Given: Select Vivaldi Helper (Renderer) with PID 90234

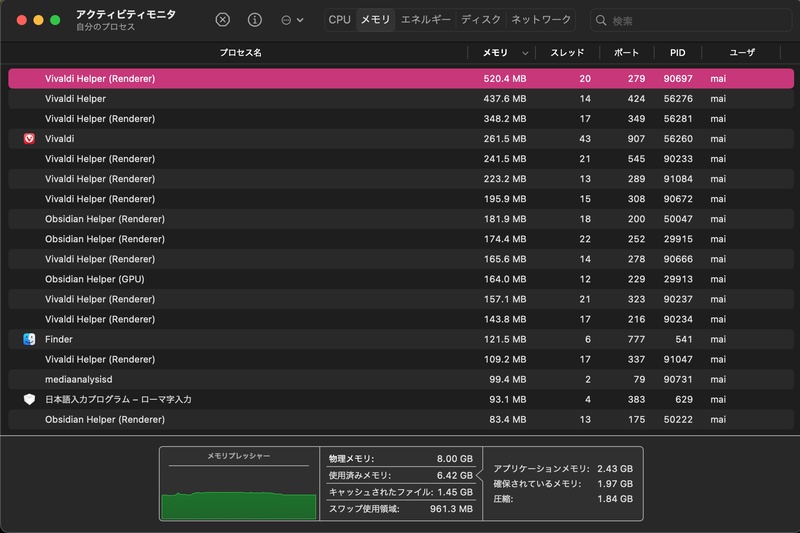Looking at the screenshot, I should click(x=401, y=319).
